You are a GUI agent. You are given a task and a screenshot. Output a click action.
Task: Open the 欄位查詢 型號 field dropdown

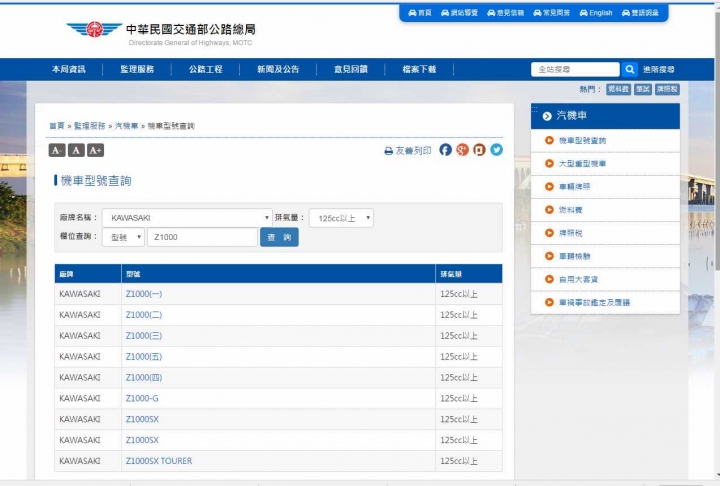coord(123,237)
